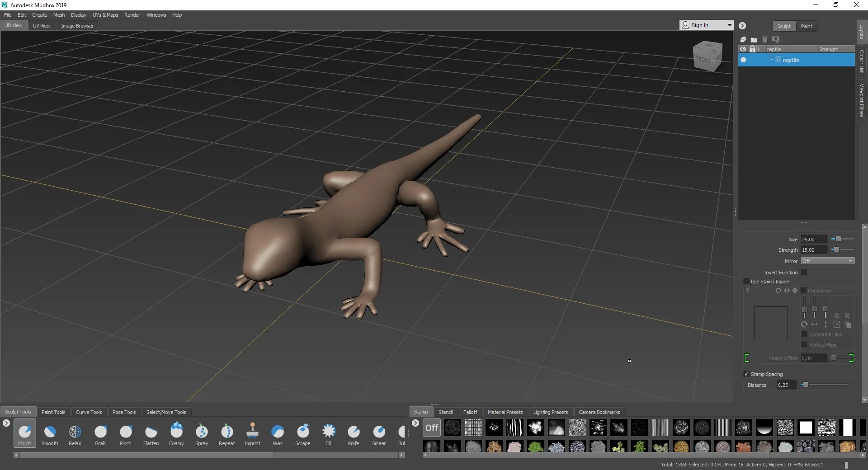Select the Knife tool

click(354, 434)
